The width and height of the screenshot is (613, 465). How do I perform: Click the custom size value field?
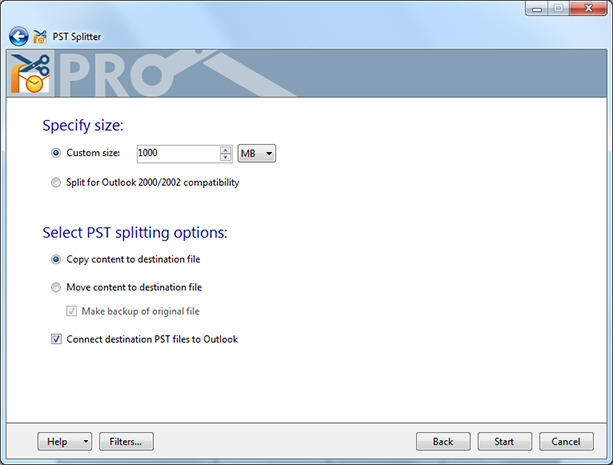tap(178, 153)
